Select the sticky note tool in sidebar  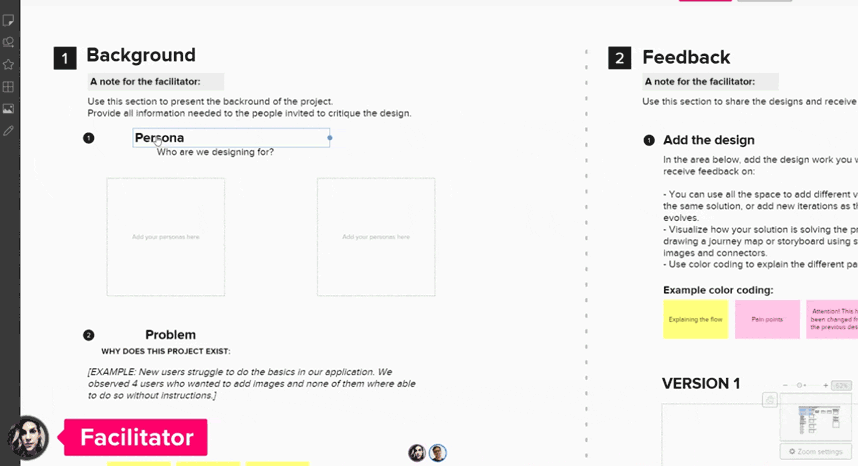[8, 21]
